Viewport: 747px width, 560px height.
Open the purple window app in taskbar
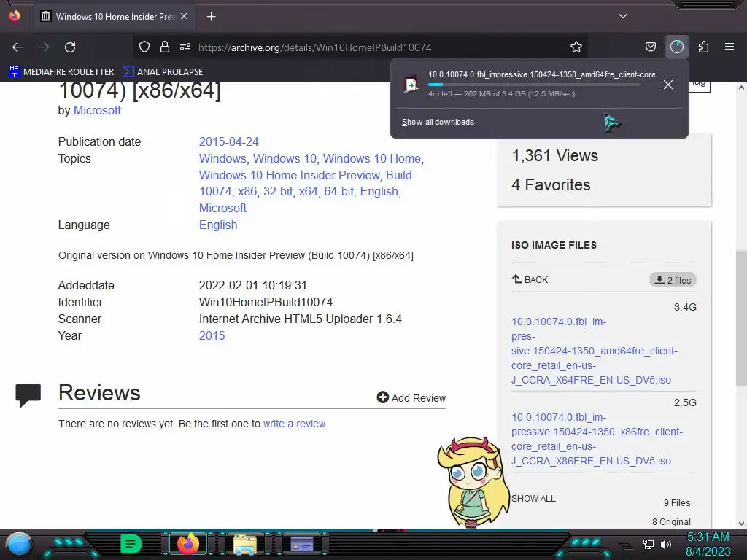pos(301,544)
